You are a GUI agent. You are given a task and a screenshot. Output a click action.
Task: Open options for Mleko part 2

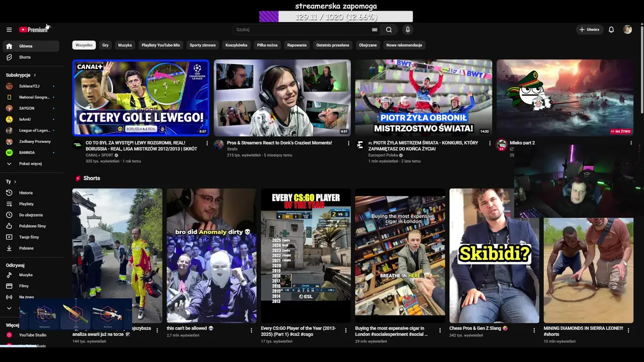pos(631,143)
